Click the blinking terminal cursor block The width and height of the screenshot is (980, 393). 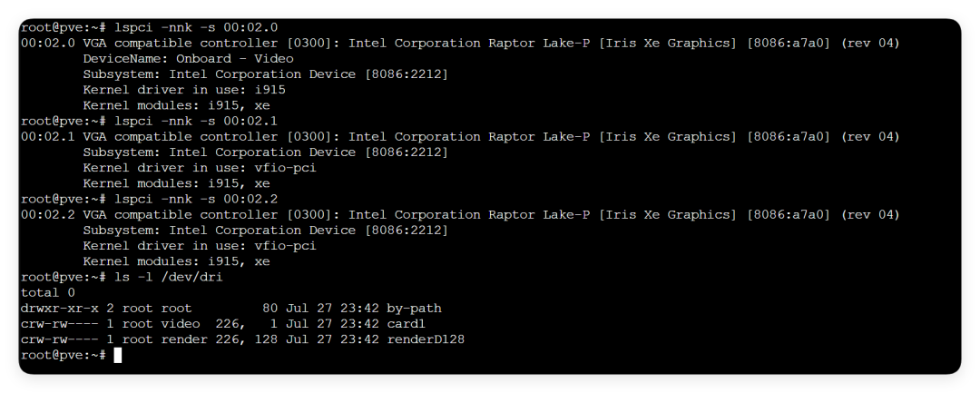(x=118, y=356)
